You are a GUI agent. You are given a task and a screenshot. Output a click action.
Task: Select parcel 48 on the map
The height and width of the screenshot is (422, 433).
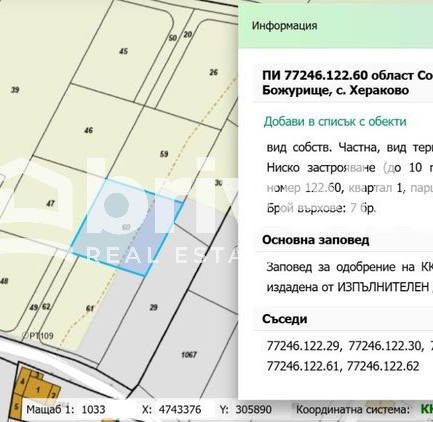[x=4, y=282]
